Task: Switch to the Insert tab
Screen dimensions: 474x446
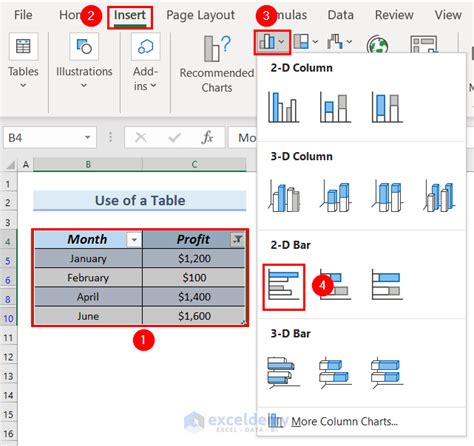Action: point(130,15)
